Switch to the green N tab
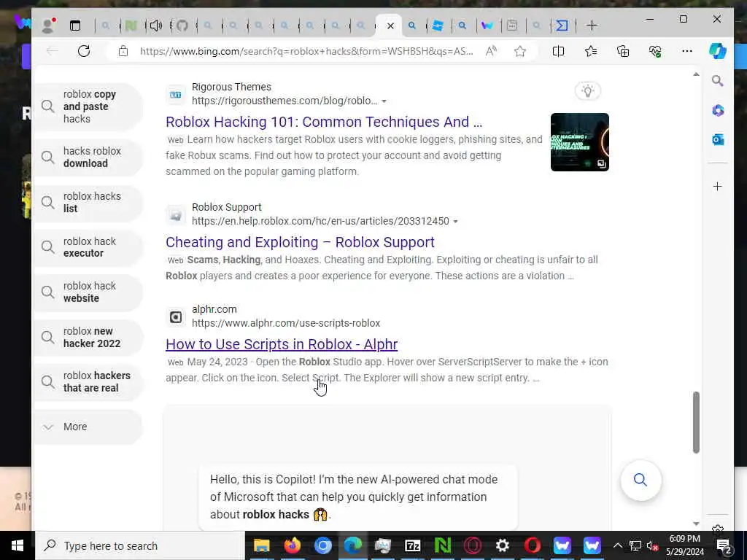 tap(131, 26)
